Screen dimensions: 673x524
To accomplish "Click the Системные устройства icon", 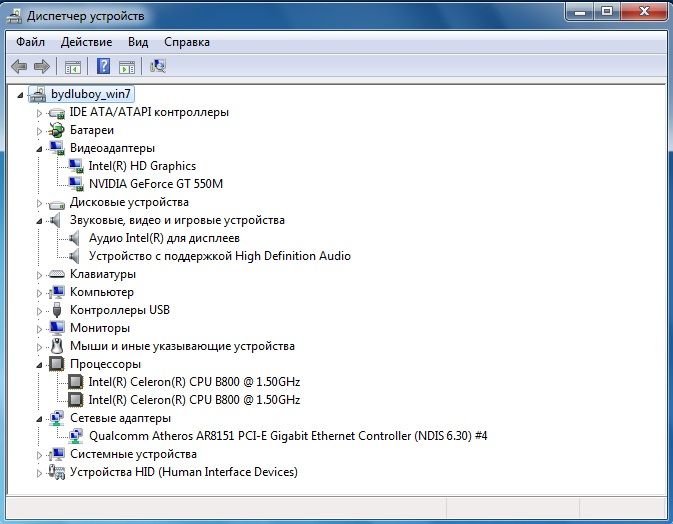I will click(56, 454).
